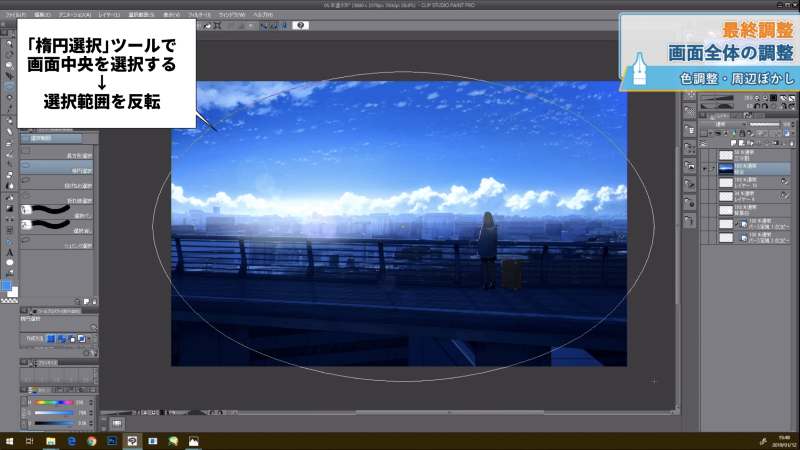
Task: Click the layer opacity slider
Action: click(x=764, y=124)
